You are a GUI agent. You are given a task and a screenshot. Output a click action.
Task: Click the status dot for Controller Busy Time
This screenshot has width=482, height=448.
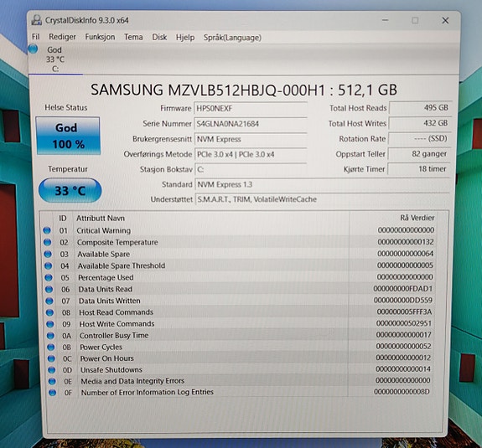coord(50,335)
